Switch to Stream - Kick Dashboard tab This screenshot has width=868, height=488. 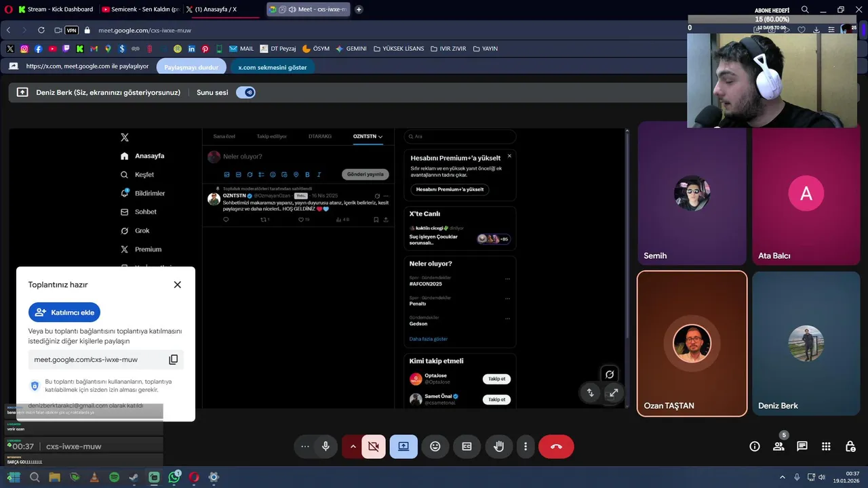point(56,9)
